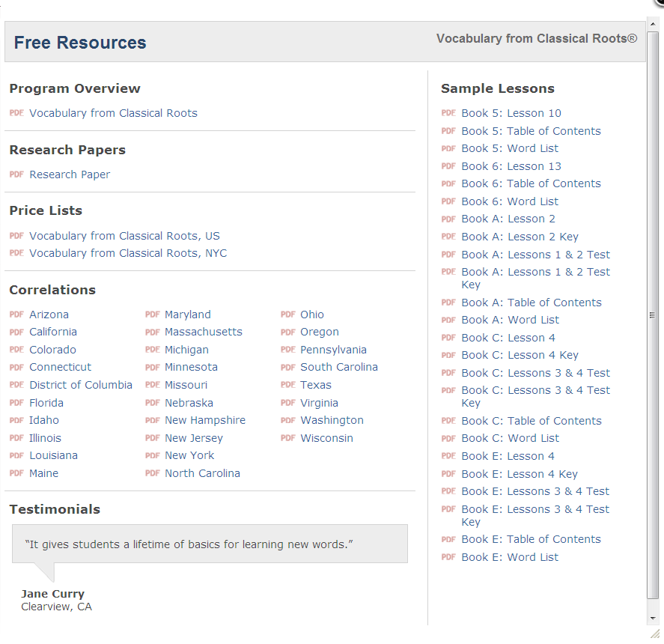Open the District of Columbia correlation link

tap(80, 385)
